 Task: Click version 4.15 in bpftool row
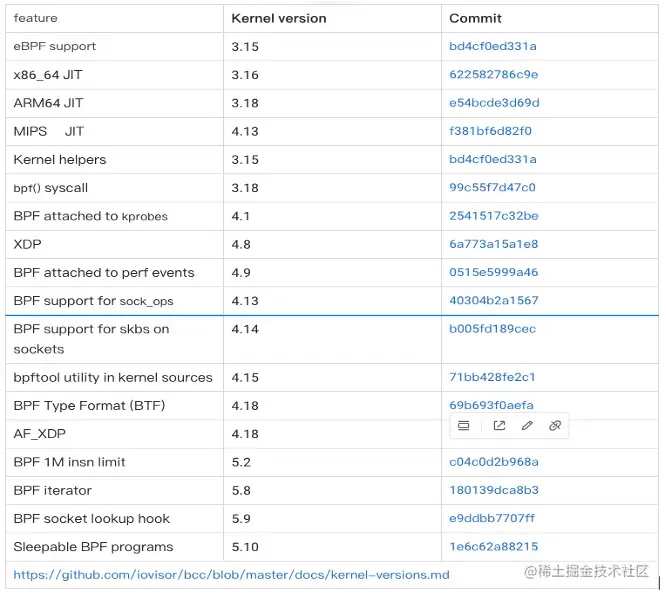point(245,377)
